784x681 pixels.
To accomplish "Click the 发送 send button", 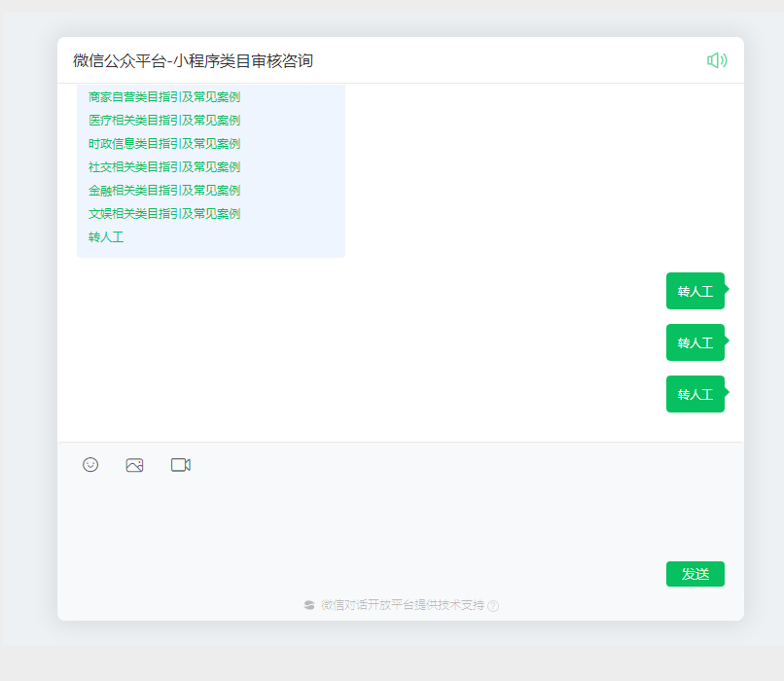I will click(695, 574).
